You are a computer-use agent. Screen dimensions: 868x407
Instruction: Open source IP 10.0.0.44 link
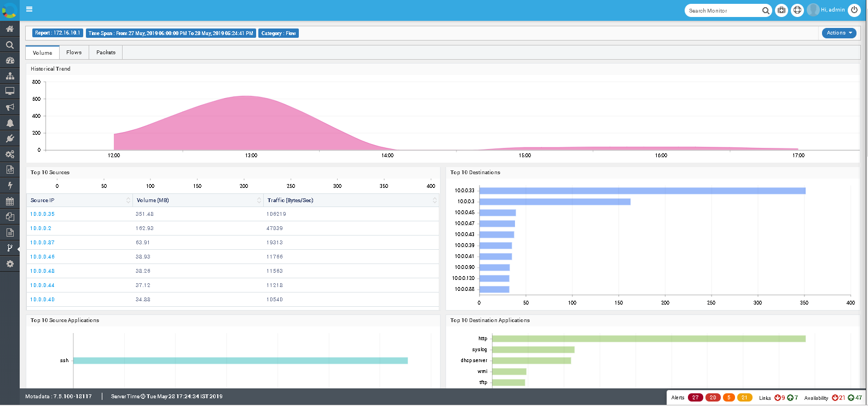pos(42,285)
